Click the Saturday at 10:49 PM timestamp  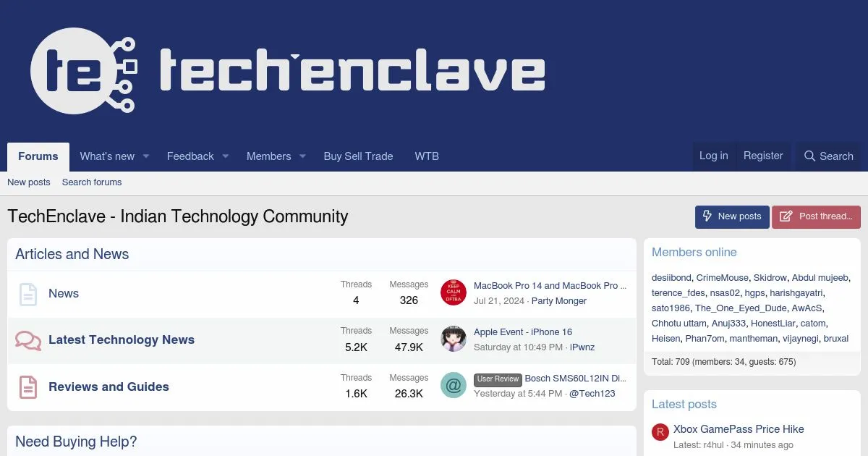(518, 347)
